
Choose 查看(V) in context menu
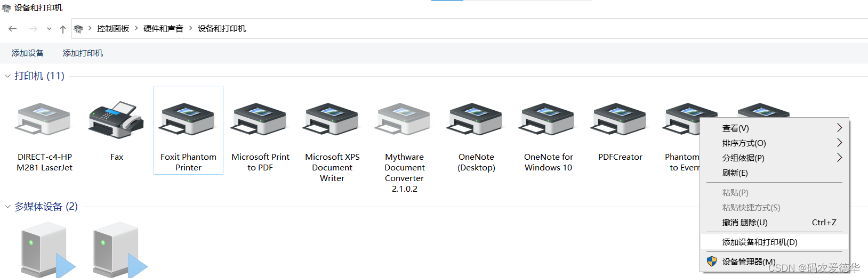pyautogui.click(x=774, y=128)
